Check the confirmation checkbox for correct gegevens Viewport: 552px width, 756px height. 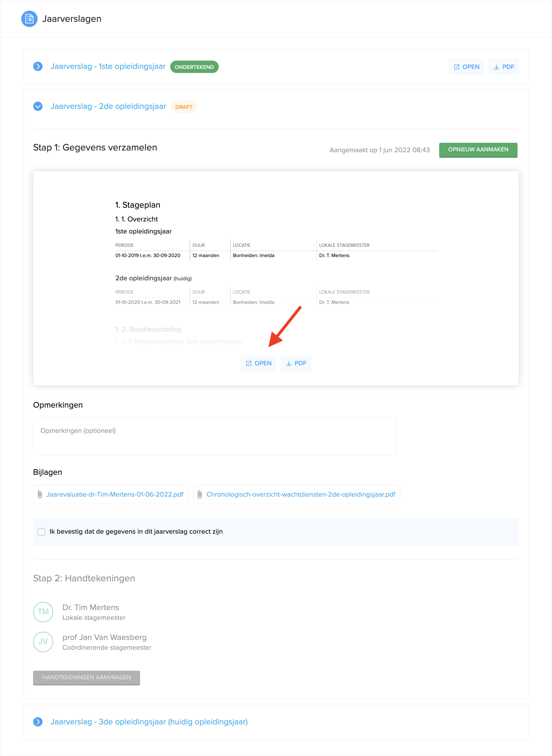click(x=41, y=532)
